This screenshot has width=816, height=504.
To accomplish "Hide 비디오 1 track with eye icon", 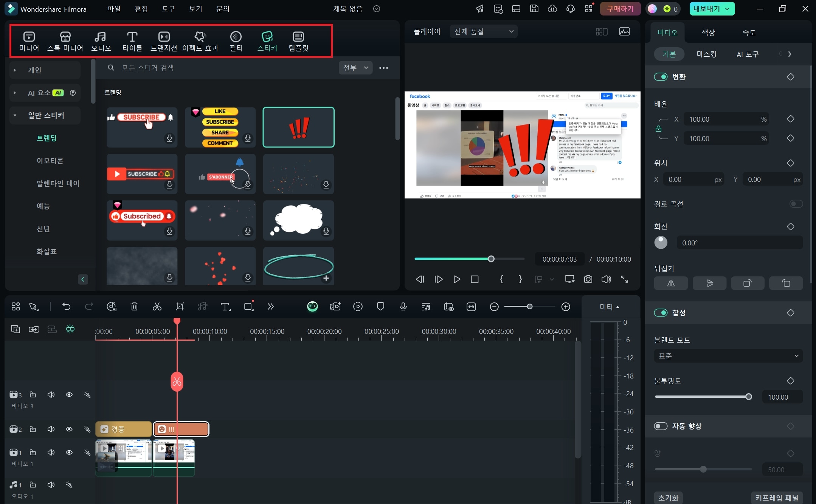I will tap(69, 453).
